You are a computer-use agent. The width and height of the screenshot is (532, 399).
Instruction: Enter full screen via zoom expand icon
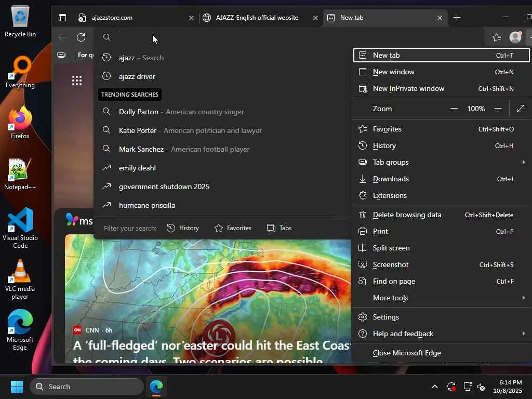coord(520,109)
